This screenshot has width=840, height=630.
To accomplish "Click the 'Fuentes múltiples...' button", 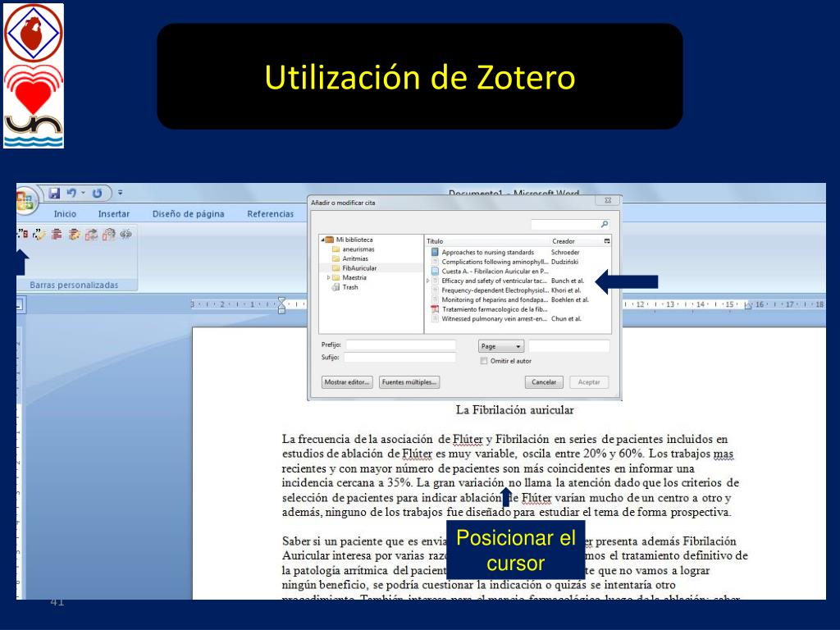I will (x=410, y=382).
